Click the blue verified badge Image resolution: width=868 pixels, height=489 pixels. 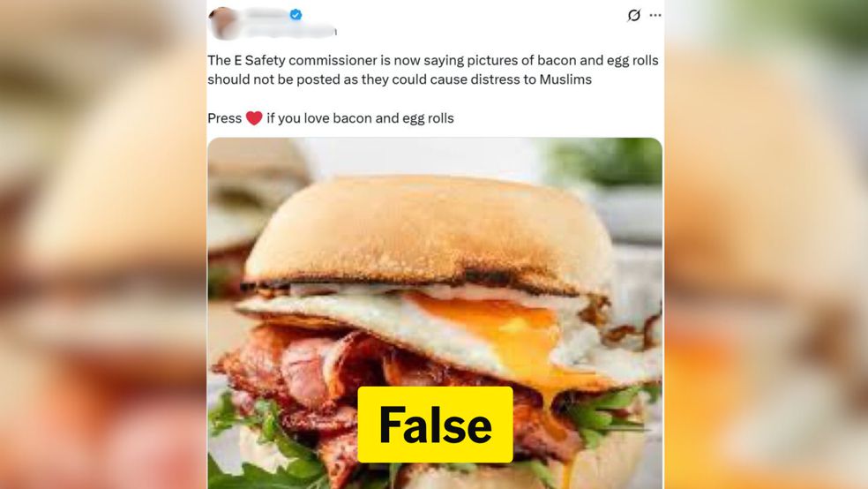point(296,15)
